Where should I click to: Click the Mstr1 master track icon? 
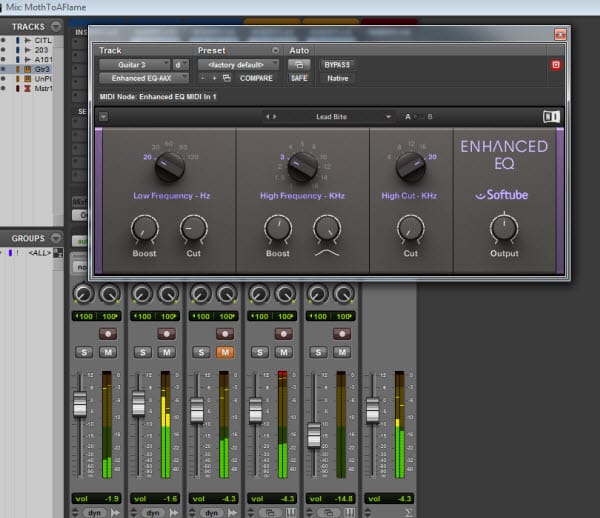pyautogui.click(x=28, y=88)
